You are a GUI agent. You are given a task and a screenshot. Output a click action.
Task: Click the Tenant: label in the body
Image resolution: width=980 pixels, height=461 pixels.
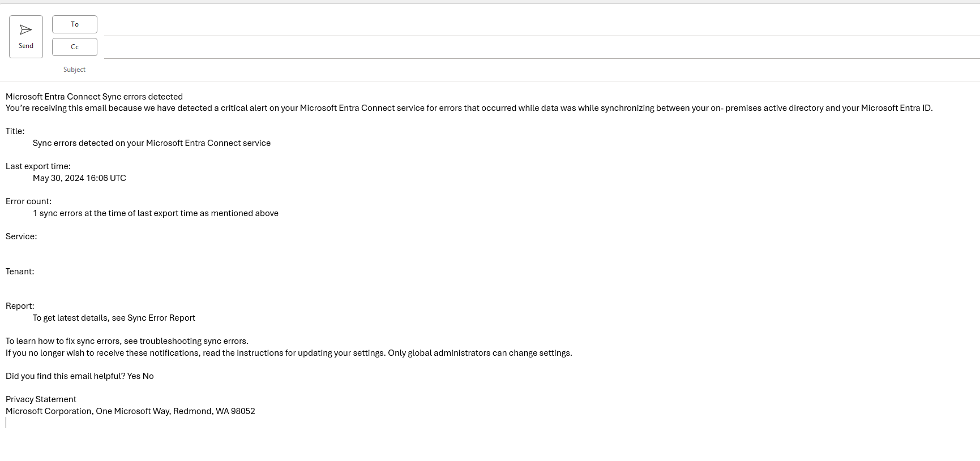20,271
